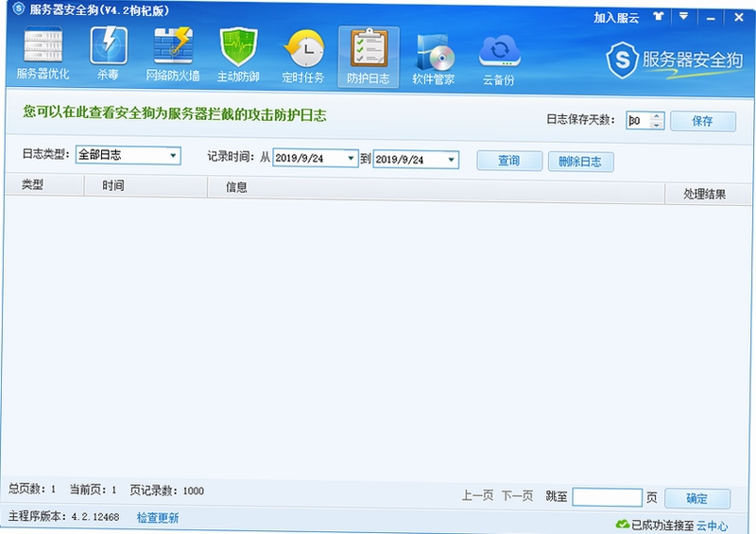Click 加入服云 in the title bar

click(x=616, y=18)
